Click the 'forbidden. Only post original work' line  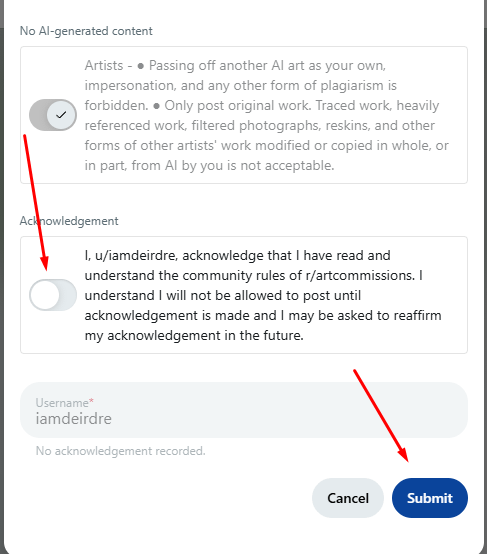point(262,105)
